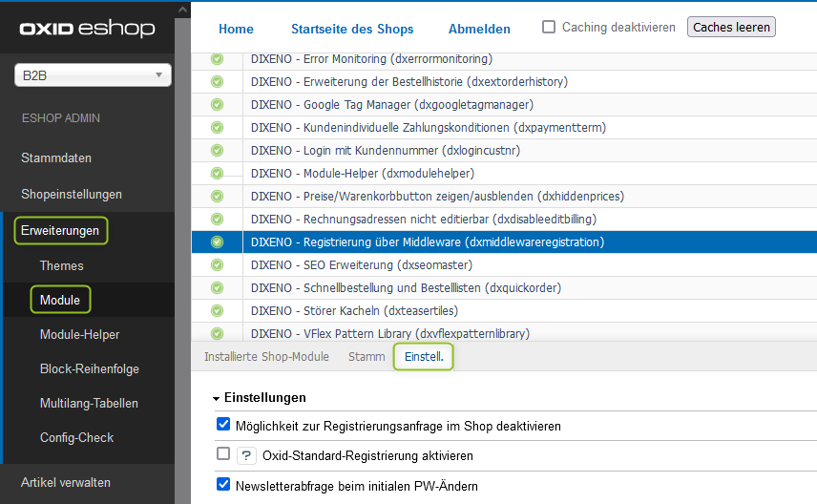
Task: Click status icon for VFlex Pattern Library
Action: pos(218,333)
